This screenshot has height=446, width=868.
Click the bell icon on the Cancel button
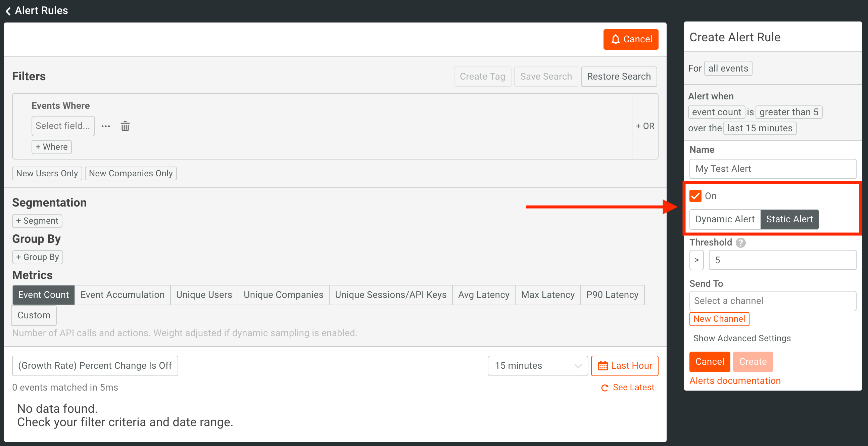(x=616, y=39)
